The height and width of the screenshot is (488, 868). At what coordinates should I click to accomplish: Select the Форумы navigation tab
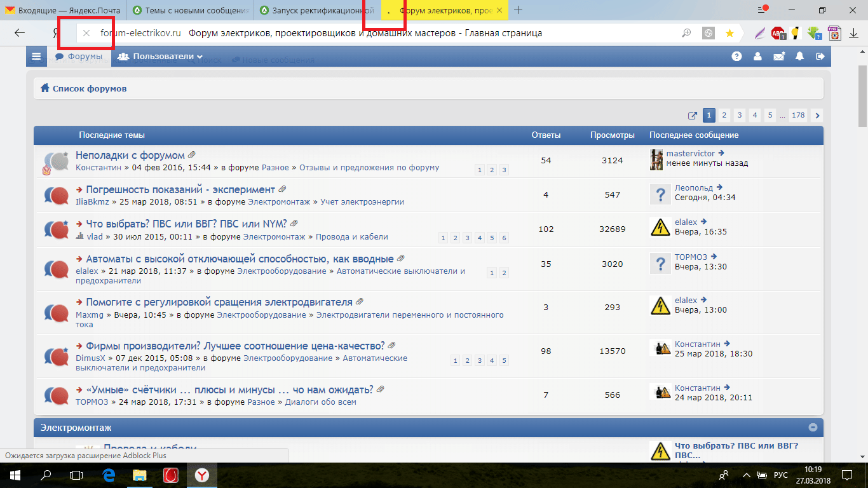coord(79,57)
